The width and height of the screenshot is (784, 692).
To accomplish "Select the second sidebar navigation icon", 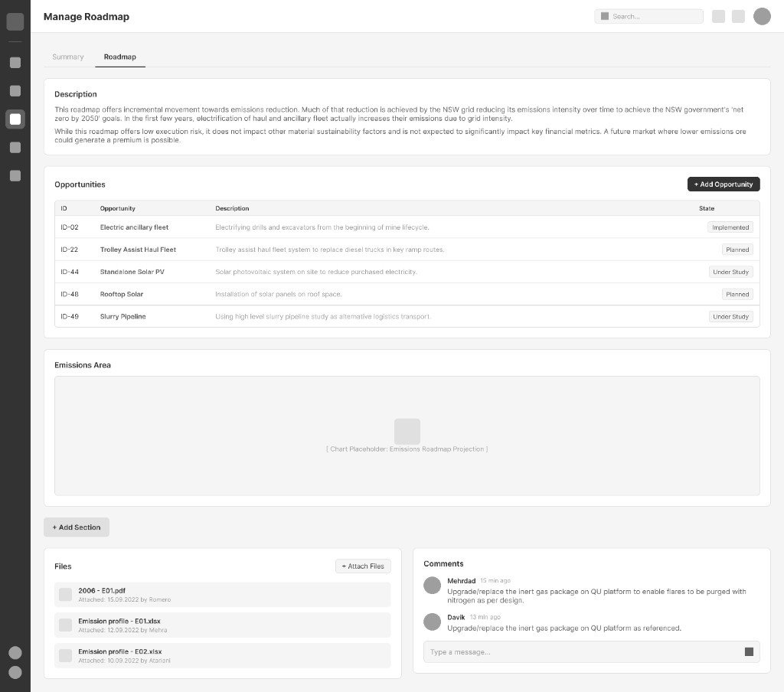I will [x=15, y=91].
